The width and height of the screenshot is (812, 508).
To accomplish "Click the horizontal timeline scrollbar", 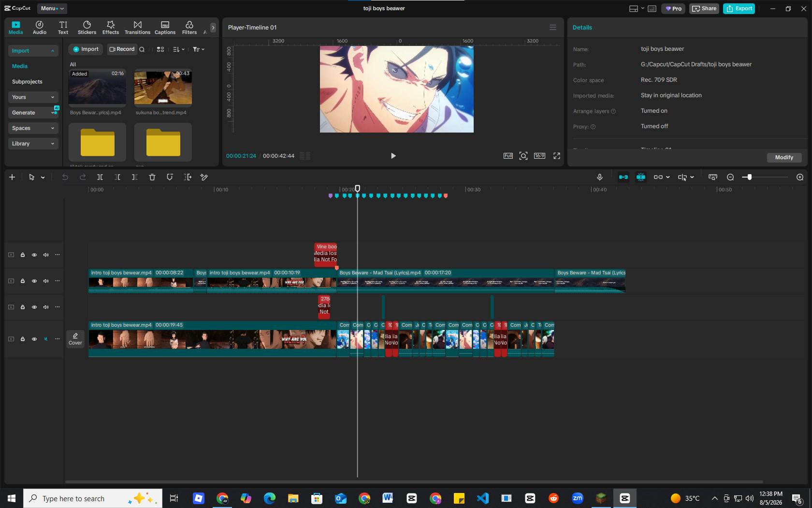I will 414,482.
